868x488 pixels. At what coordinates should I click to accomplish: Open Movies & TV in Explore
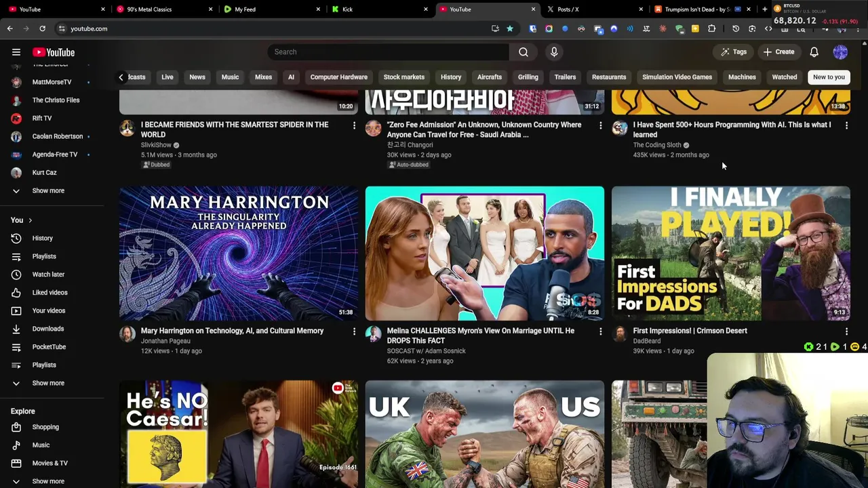pos(50,463)
